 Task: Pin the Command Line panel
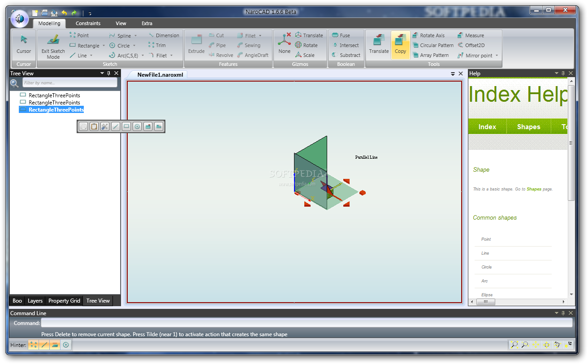tap(563, 313)
